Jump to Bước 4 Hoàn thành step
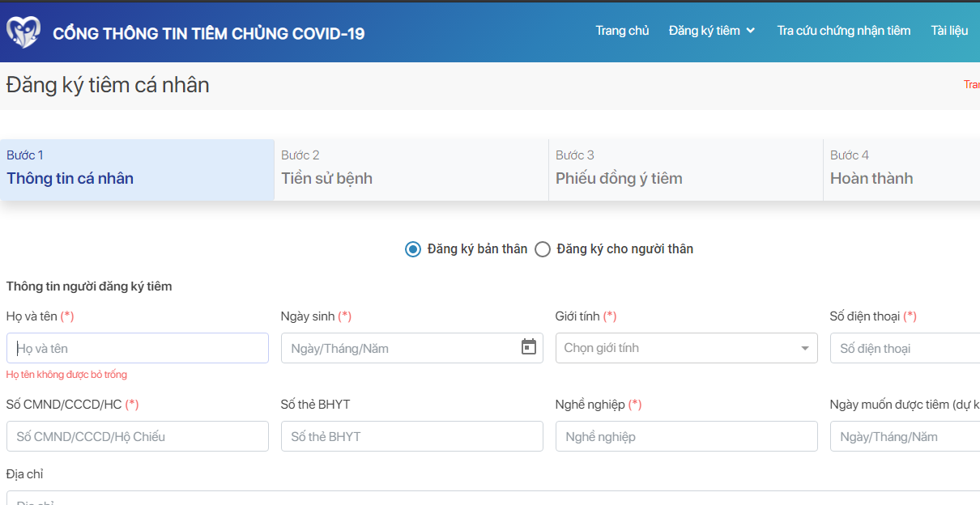This screenshot has width=980, height=505. pyautogui.click(x=901, y=168)
